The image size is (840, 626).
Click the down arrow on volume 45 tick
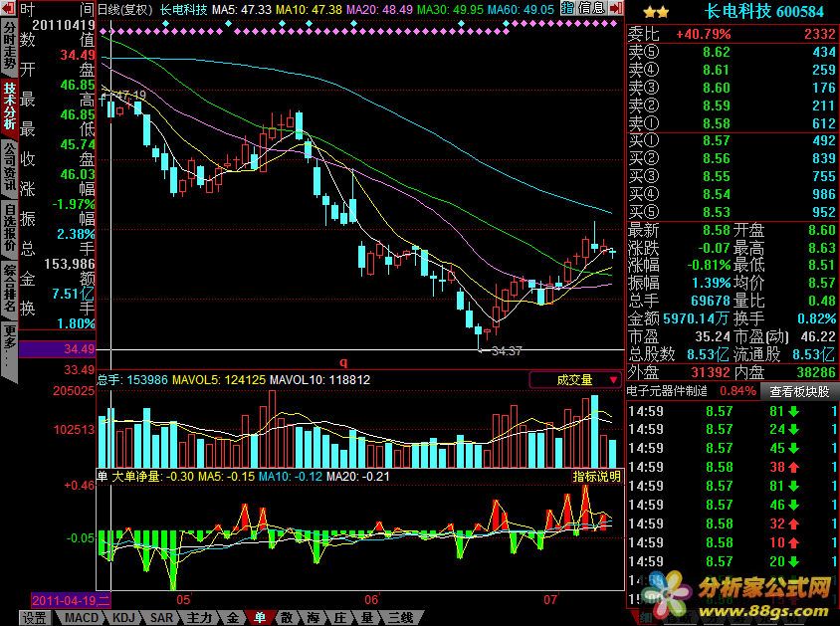[794, 448]
